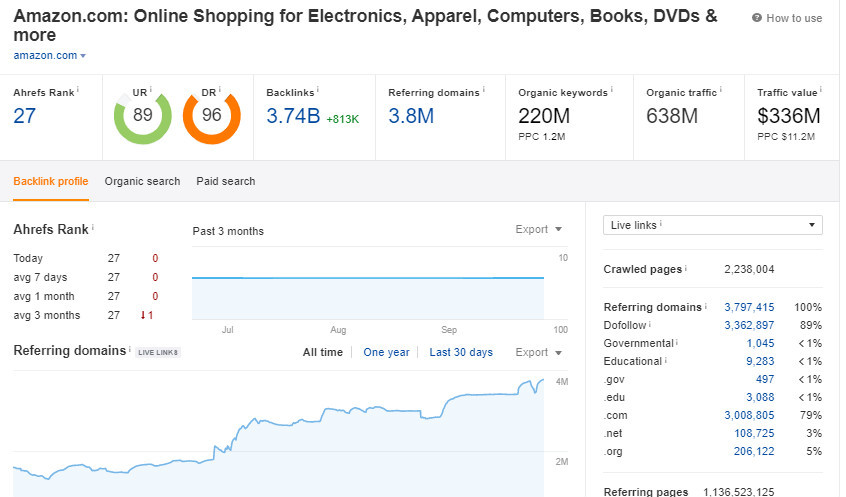Click the PPC $11.2M text

786,137
